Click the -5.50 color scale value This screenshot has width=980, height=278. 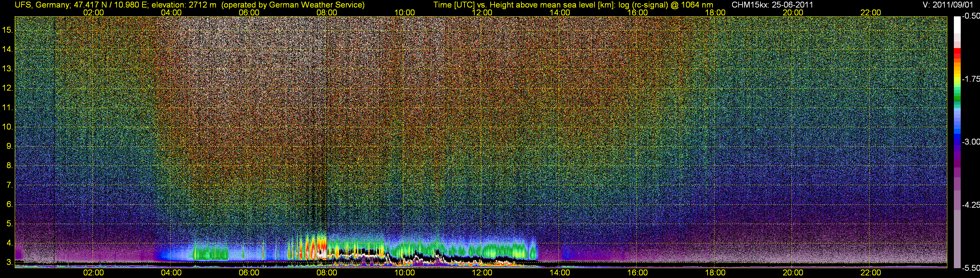[x=971, y=268]
